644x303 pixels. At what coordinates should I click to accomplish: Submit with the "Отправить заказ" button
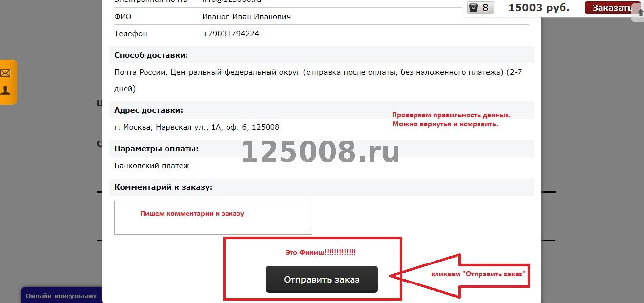(322, 280)
